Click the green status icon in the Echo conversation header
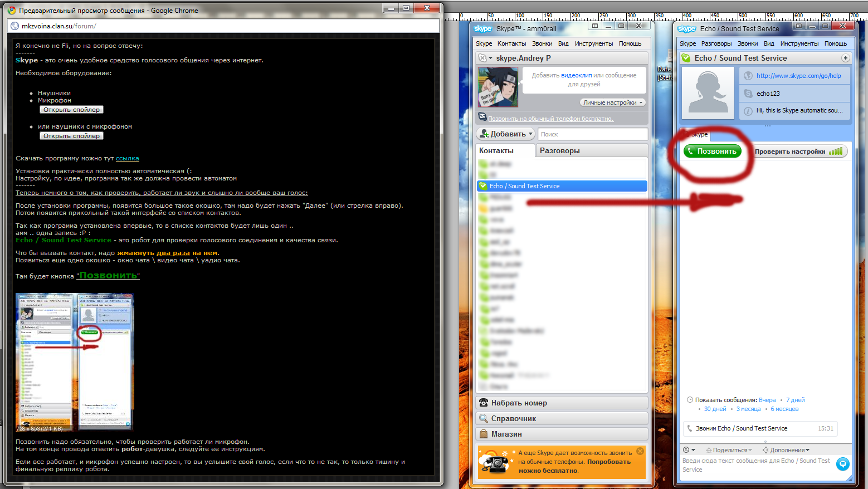The height and width of the screenshot is (489, 868). point(686,58)
